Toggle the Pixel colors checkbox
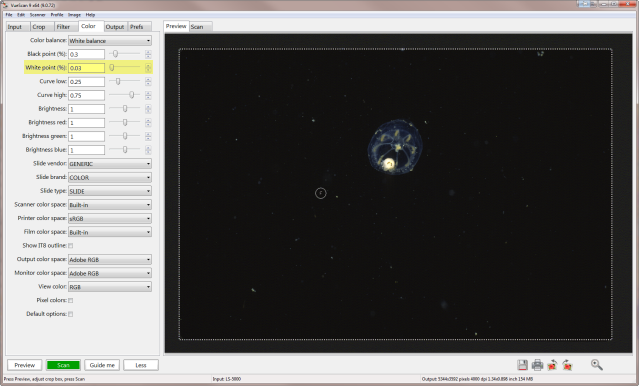Viewport: 639px width, 386px height. pos(71,300)
